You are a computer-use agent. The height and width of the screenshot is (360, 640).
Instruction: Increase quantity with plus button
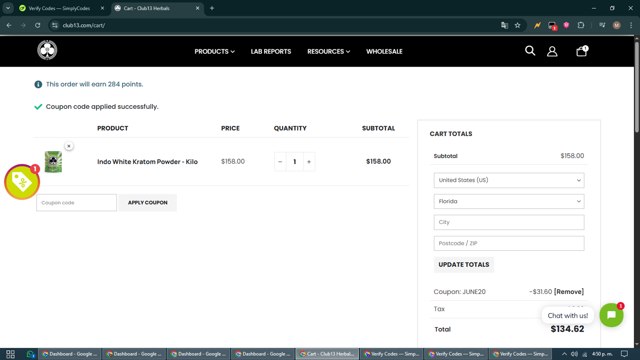tap(309, 162)
